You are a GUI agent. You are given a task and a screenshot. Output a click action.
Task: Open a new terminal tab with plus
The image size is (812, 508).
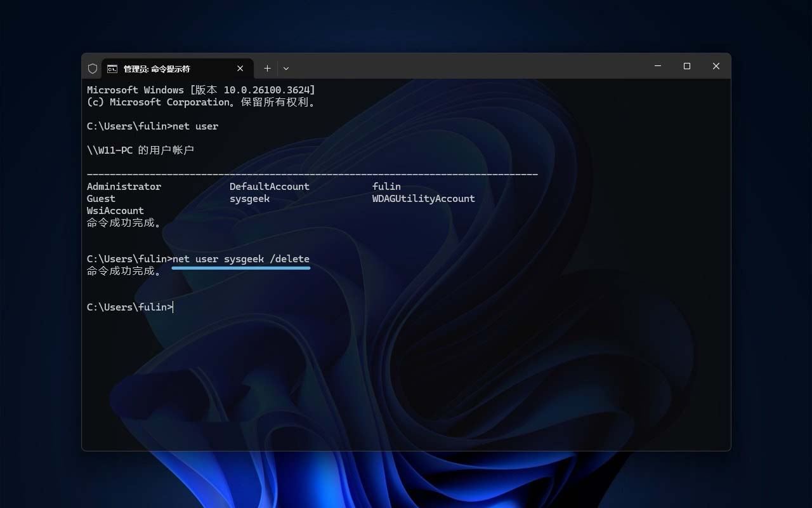coord(267,69)
